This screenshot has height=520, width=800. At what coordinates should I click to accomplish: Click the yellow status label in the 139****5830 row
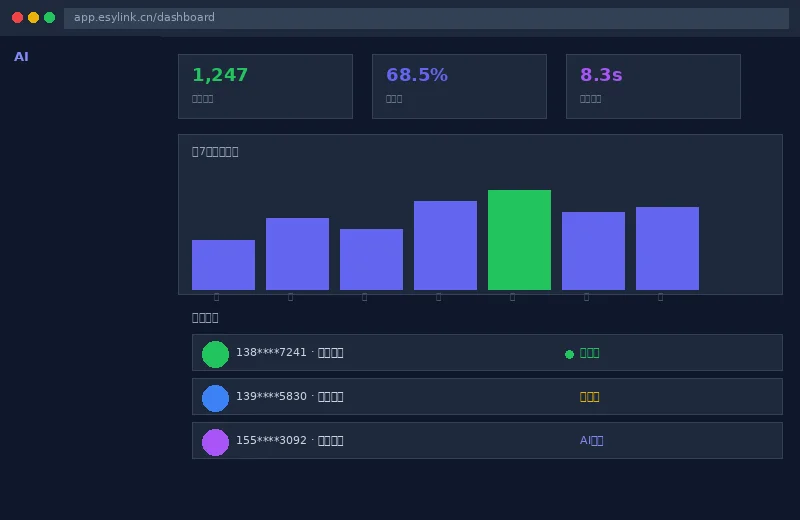click(x=589, y=397)
